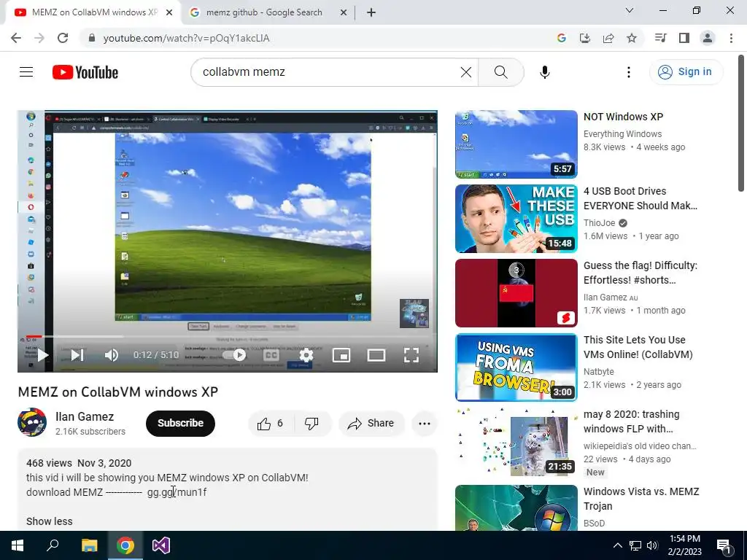Share this page icon in address bar
The height and width of the screenshot is (560, 747).
[608, 38]
